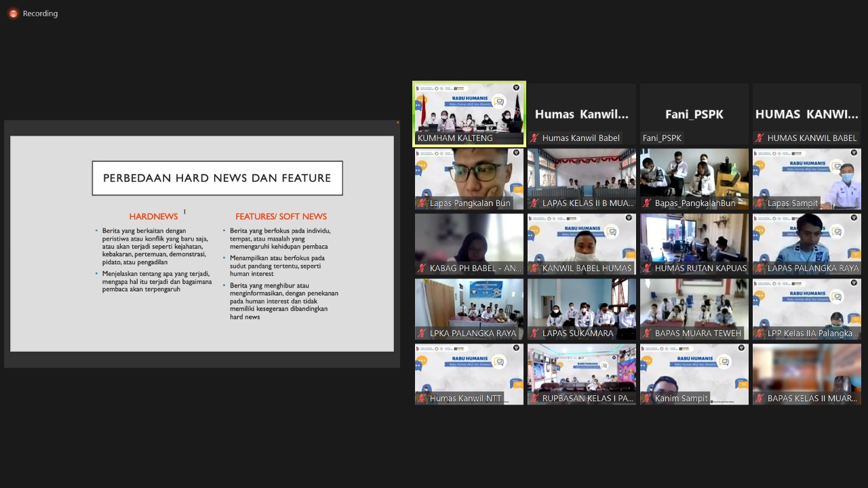Click muted mic icon on LAPAS SUKAMARA
Viewport: 868px width, 488px height.
click(x=535, y=333)
